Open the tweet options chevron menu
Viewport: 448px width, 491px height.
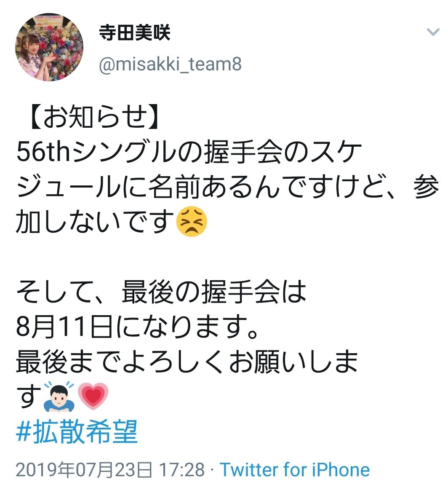(433, 32)
